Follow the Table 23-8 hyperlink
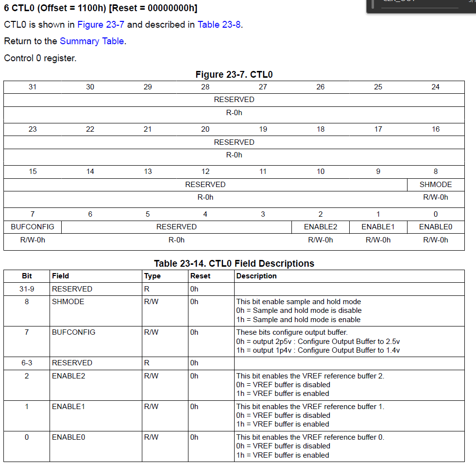 [x=220, y=25]
